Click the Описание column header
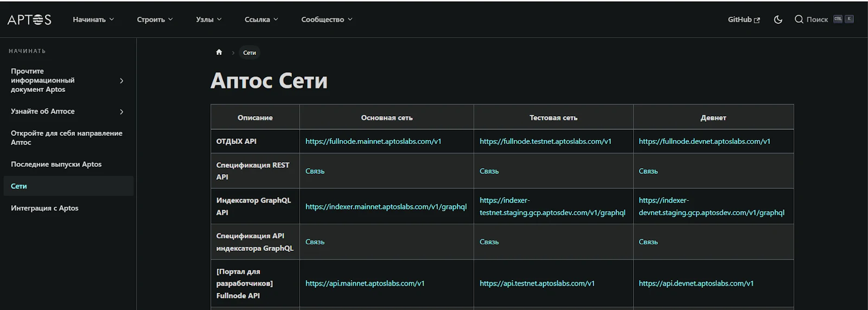 255,117
